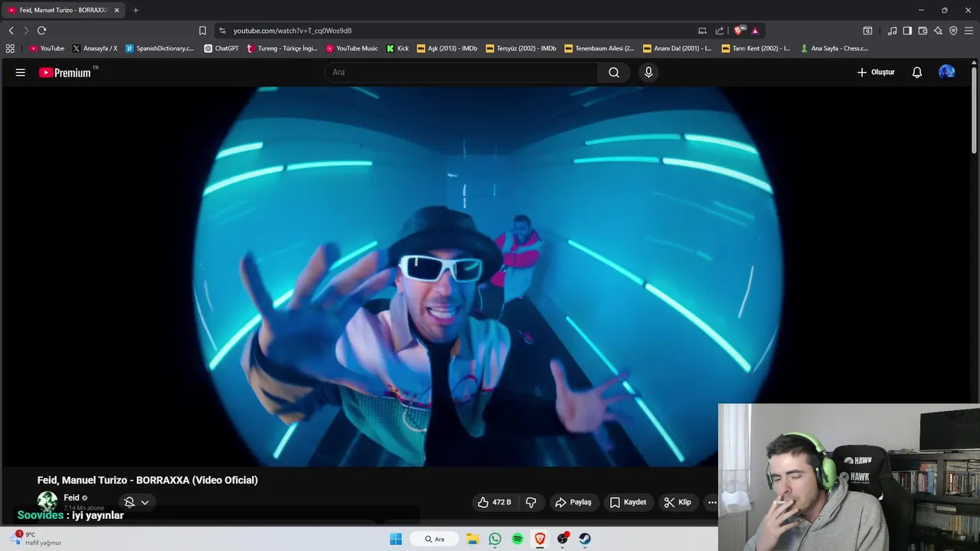Click the YouTube search box
The height and width of the screenshot is (551, 980).
pos(461,73)
